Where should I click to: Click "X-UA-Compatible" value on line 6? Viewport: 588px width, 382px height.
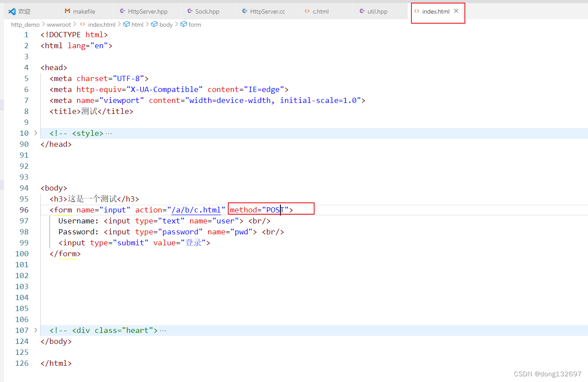tap(164, 89)
